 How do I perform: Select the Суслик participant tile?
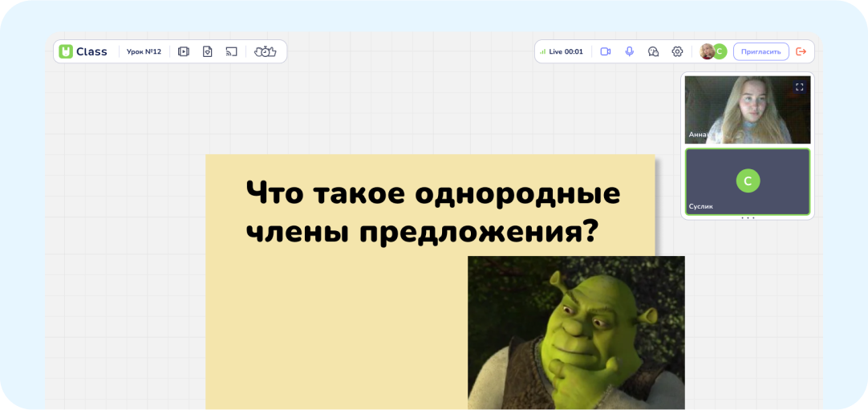(748, 181)
